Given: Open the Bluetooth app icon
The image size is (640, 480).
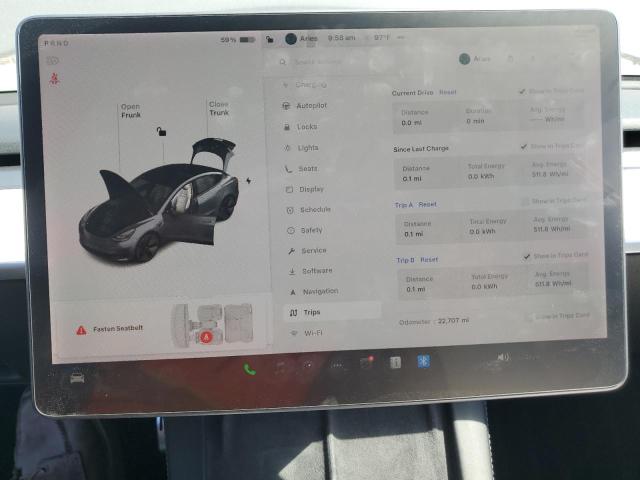Looking at the screenshot, I should point(423,361).
